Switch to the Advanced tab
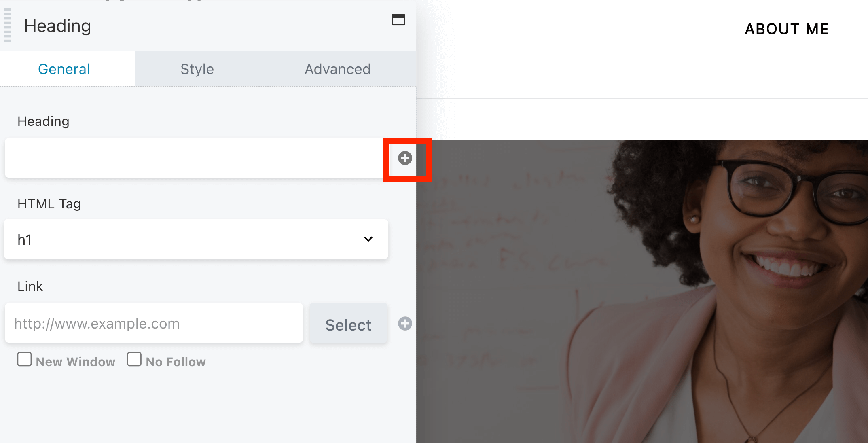Screen dimensions: 868x443 coord(338,70)
